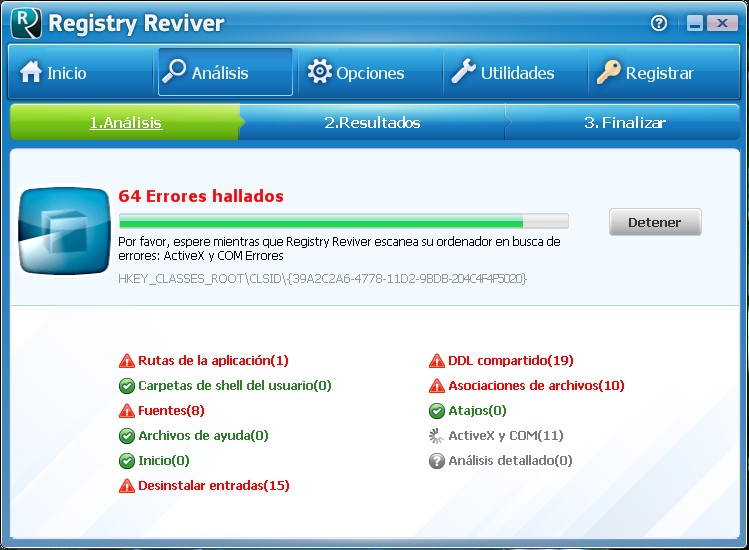Select Carpetas de shell del usuario(0) entry
This screenshot has height=550, width=749.
[235, 386]
